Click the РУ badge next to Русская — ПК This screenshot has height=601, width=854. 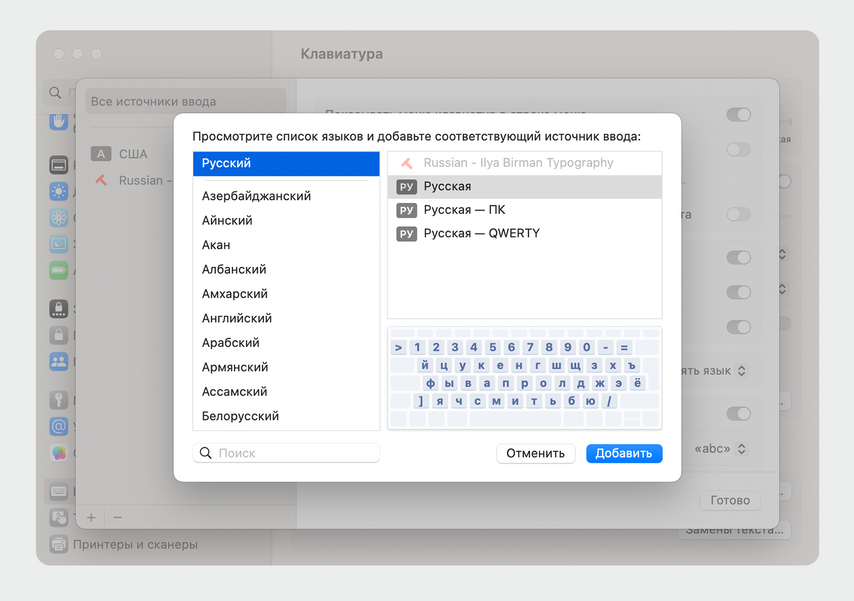pos(406,210)
